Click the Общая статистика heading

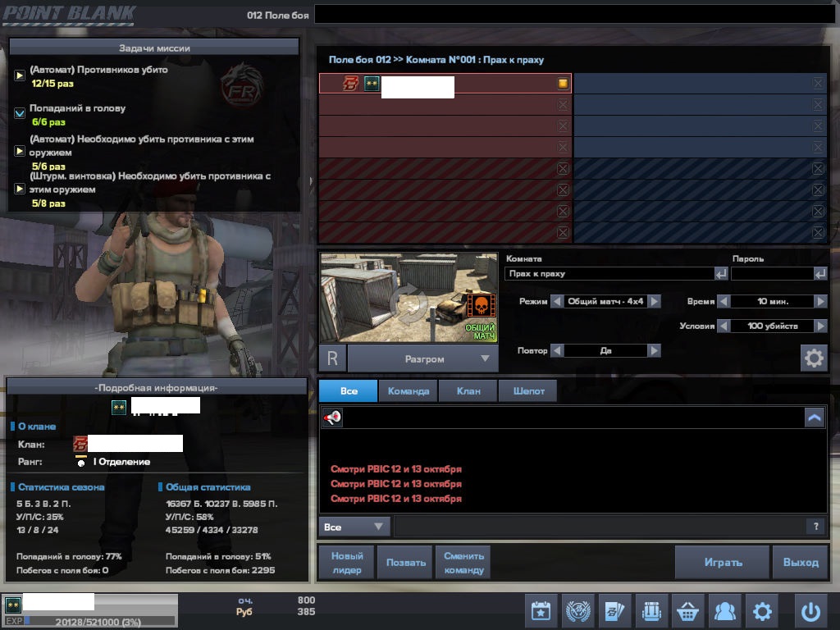[208, 487]
